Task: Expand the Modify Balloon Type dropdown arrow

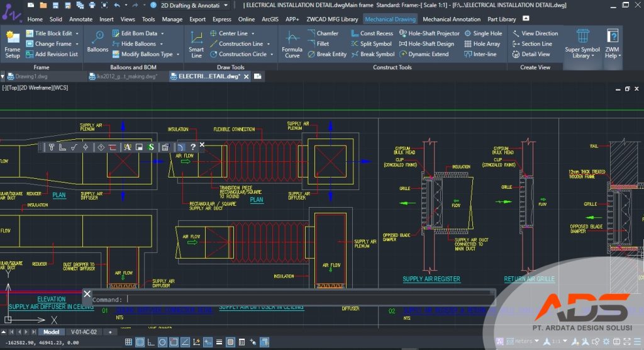Action: 179,54
